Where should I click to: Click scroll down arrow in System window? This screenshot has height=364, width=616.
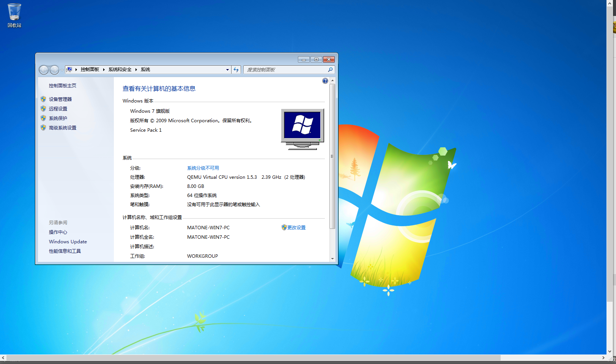point(332,258)
